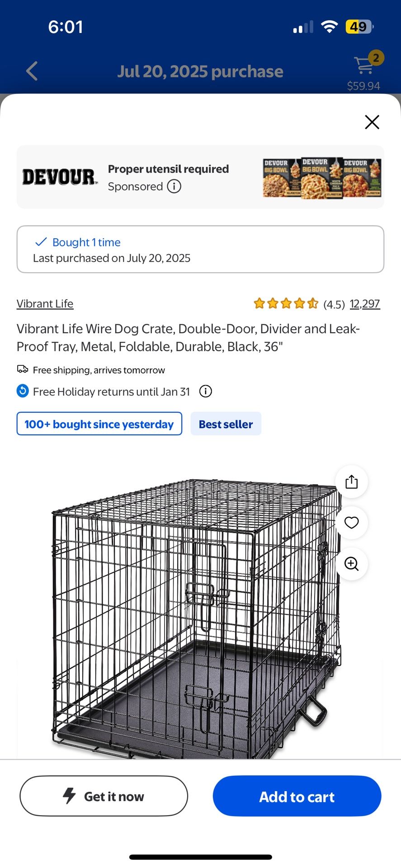Viewport: 401px width, 868px height.
Task: Tap the blue checkmark beside Bought 1 time
Action: tap(41, 242)
